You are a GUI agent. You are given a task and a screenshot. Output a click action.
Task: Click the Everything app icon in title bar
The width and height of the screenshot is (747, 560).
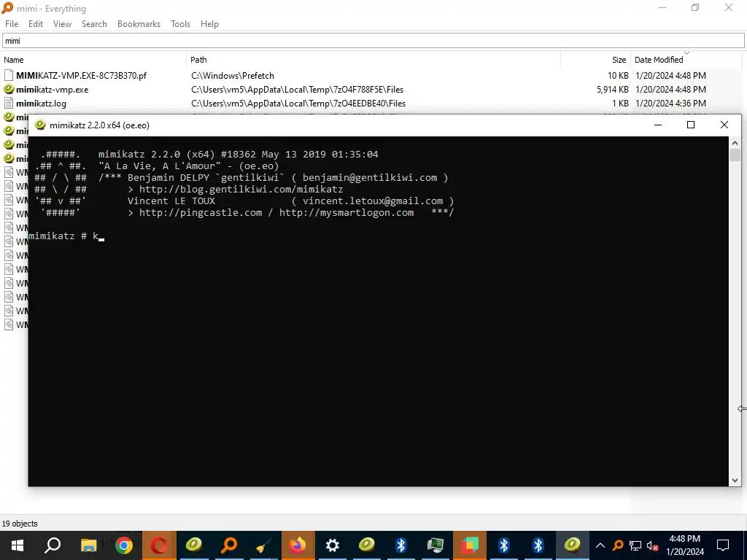click(x=7, y=7)
